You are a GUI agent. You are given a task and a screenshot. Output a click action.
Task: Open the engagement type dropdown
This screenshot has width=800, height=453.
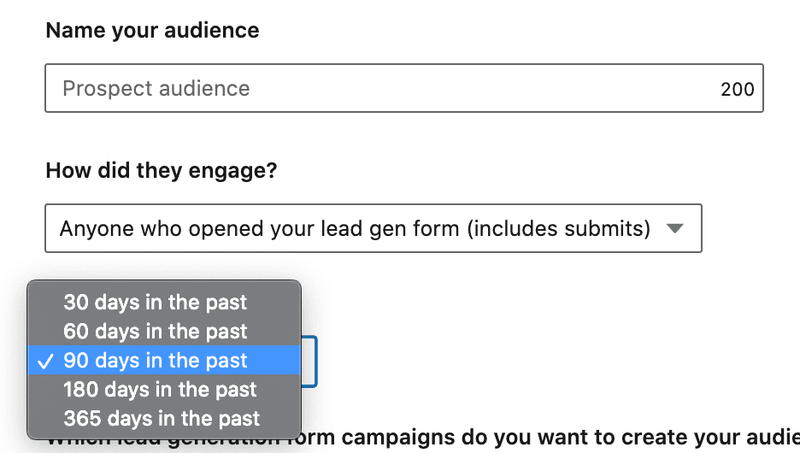(372, 228)
